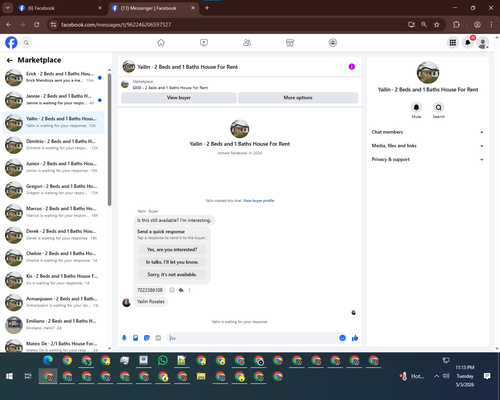Open the Windows Start button
The height and width of the screenshot is (400, 500).
click(9, 376)
